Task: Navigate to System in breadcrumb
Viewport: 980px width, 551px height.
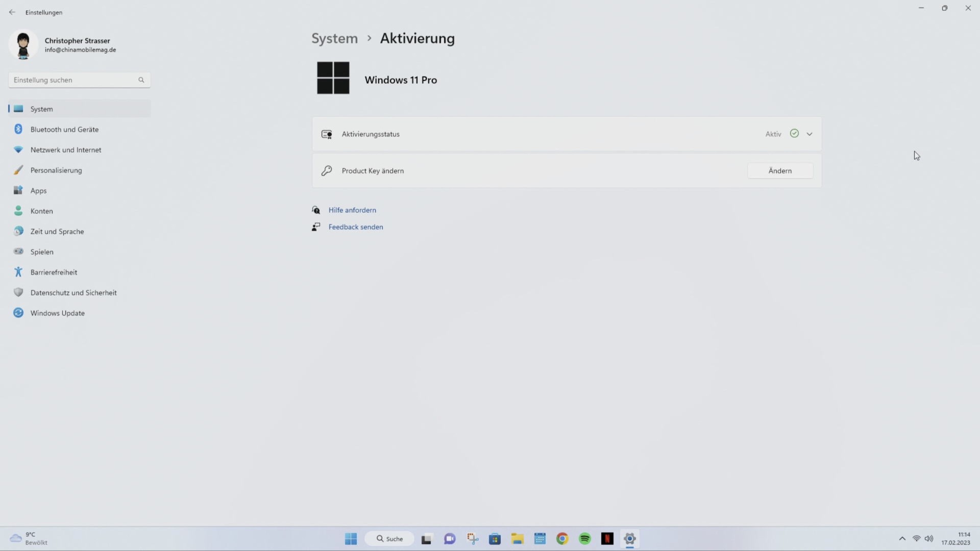Action: (x=334, y=39)
